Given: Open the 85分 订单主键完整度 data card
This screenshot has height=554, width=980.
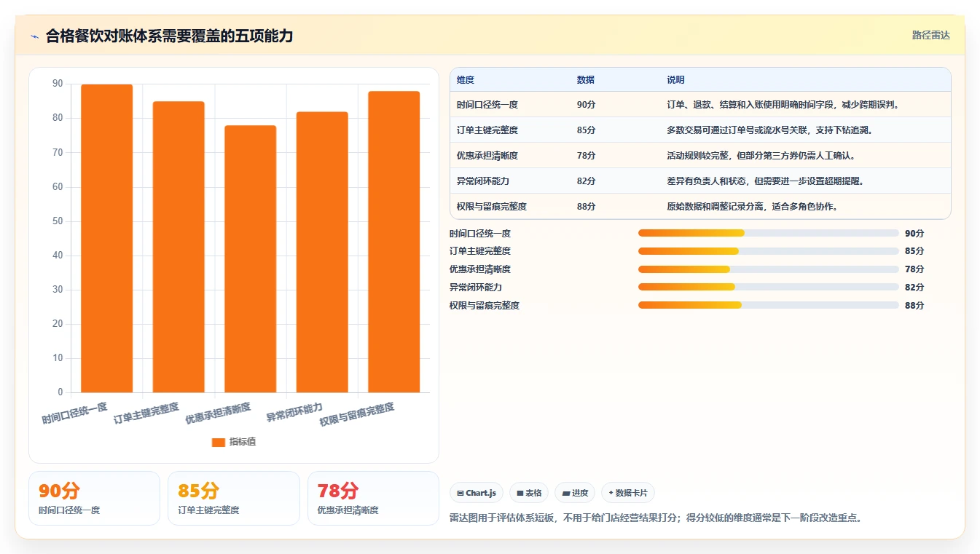Looking at the screenshot, I should pyautogui.click(x=234, y=498).
